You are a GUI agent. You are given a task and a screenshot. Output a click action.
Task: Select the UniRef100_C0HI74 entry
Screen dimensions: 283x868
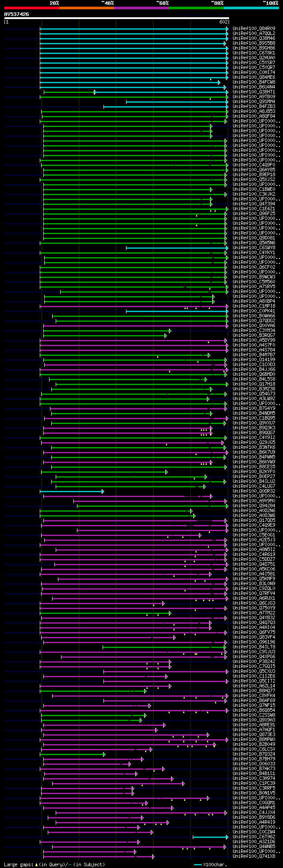point(254,73)
